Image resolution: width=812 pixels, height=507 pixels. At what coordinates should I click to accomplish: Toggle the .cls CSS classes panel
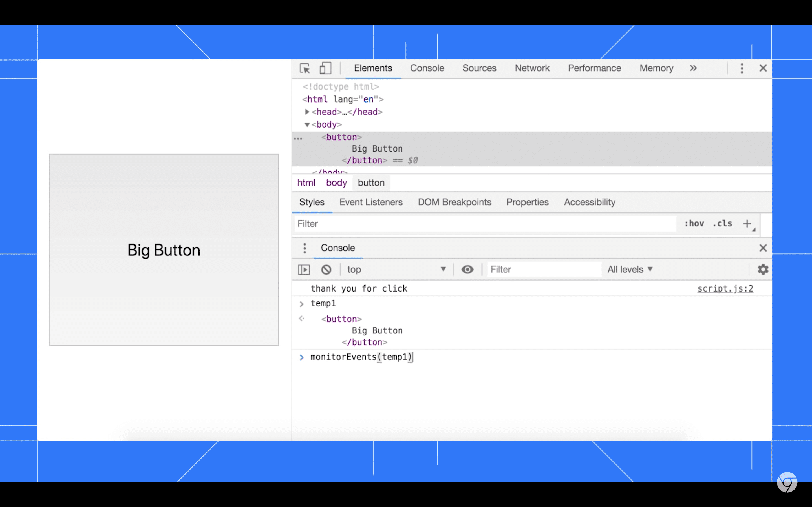point(723,223)
